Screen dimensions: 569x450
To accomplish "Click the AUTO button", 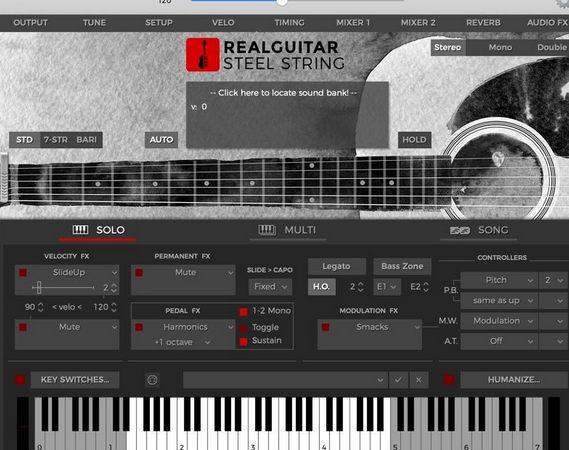I will click(161, 140).
